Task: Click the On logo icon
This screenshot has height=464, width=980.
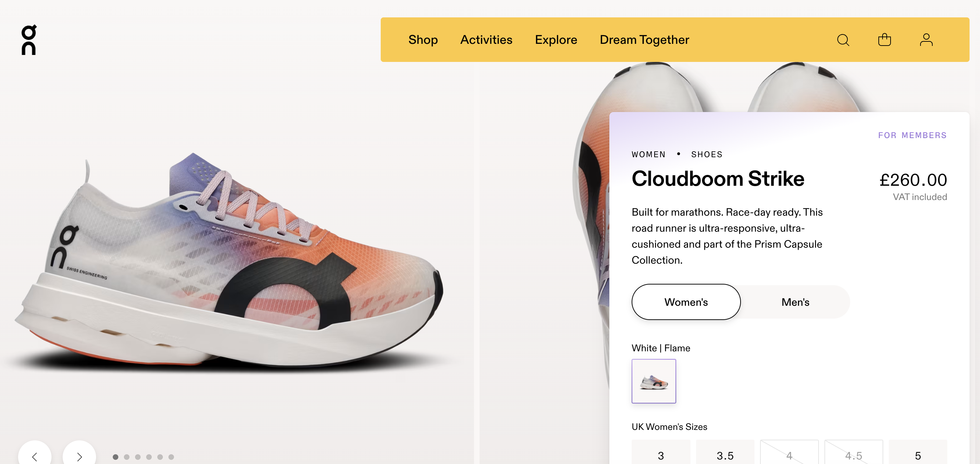Action: (29, 40)
